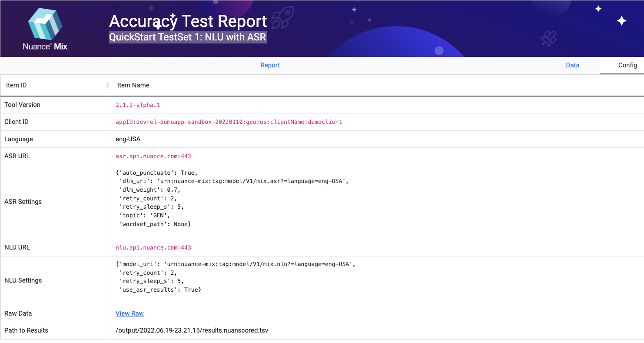
Task: Click the Item ID sort arrows
Action: point(107,86)
